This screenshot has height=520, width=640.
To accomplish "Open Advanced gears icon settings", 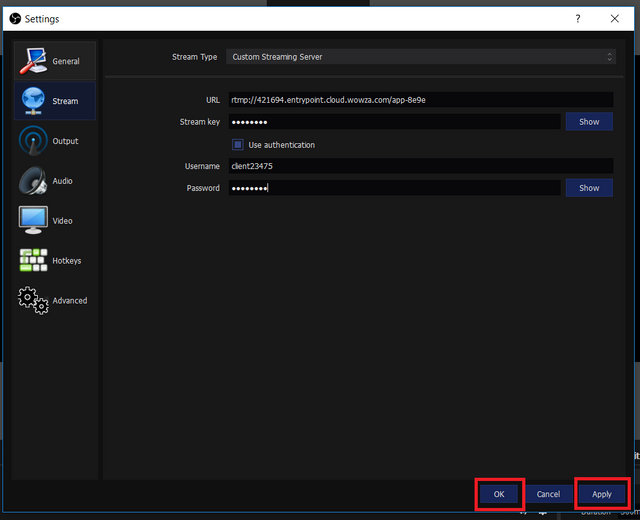I will (x=33, y=300).
